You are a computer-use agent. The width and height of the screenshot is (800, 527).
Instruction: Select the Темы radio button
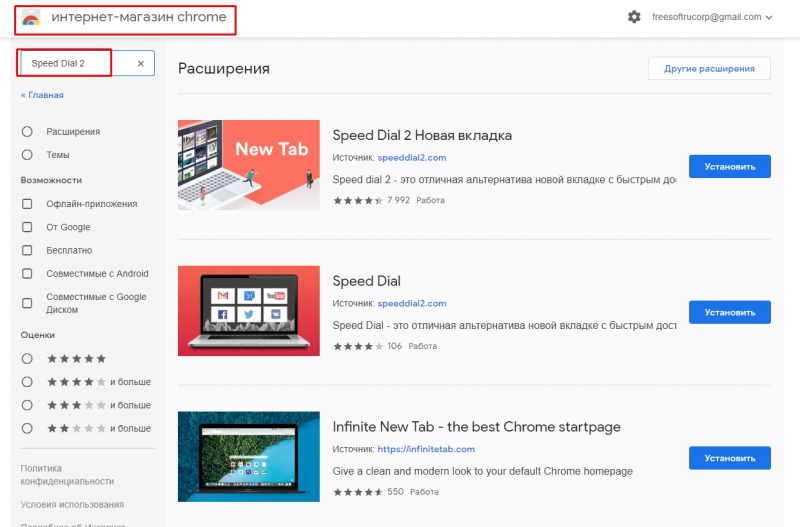[x=27, y=155]
